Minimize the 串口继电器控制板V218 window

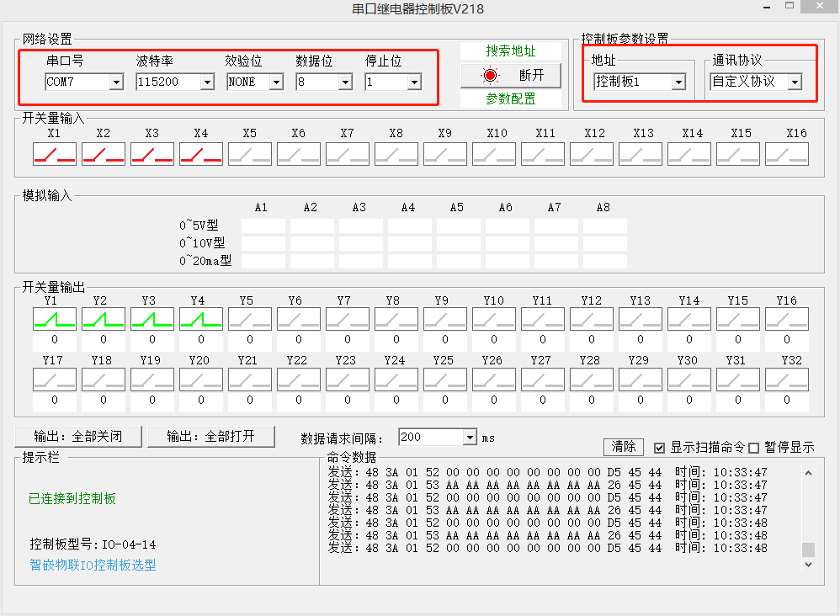767,7
